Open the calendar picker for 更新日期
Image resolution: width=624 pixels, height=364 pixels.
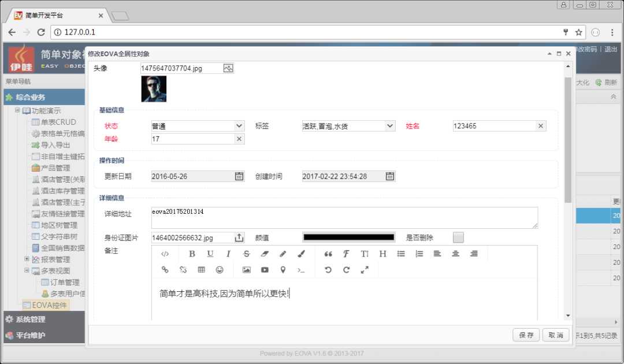coord(239,176)
